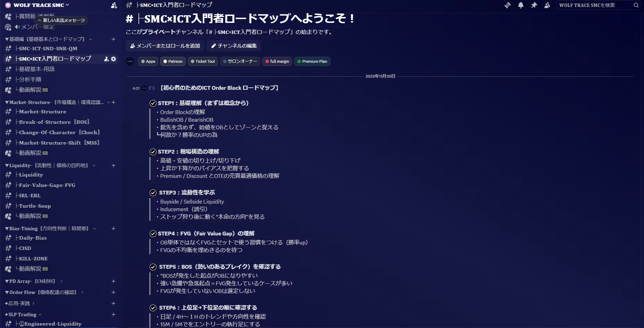644x328 pixels.
Task: Collapse SLP Trading category
Action: [x=23, y=314]
